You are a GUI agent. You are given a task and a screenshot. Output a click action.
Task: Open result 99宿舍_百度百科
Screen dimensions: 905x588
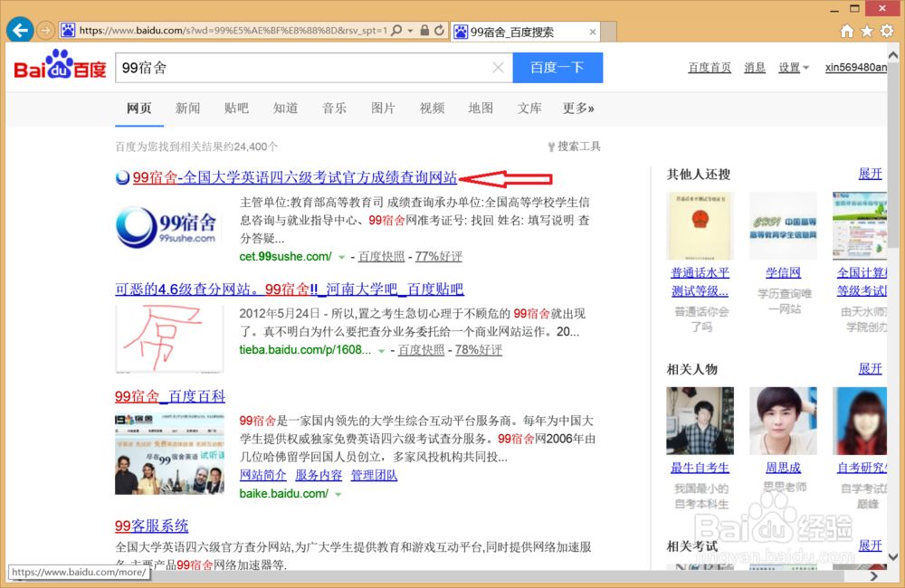(170, 396)
